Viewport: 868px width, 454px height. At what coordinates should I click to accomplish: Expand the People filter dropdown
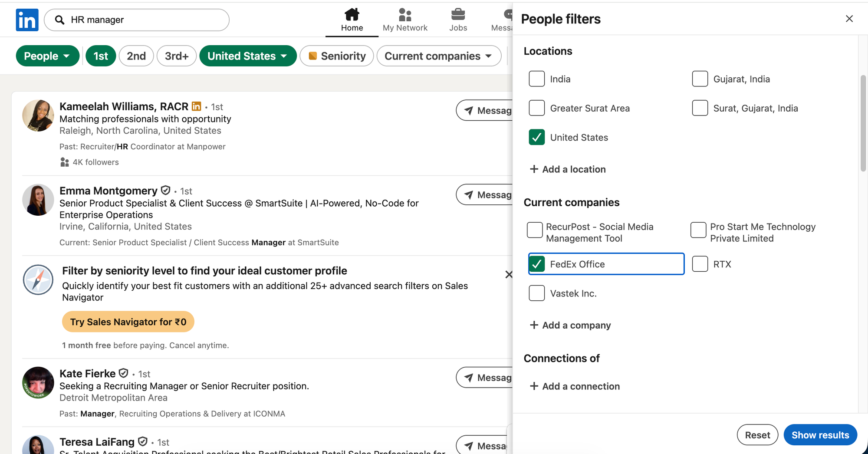click(x=47, y=56)
